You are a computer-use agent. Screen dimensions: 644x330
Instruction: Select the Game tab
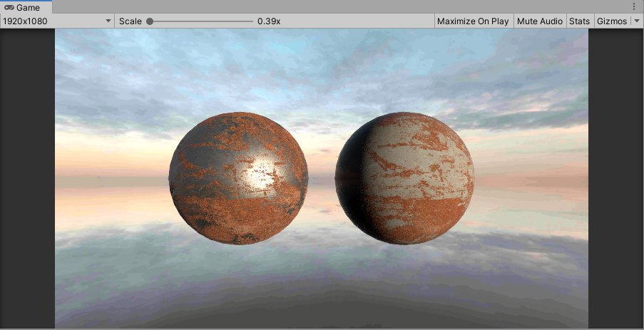(x=26, y=7)
